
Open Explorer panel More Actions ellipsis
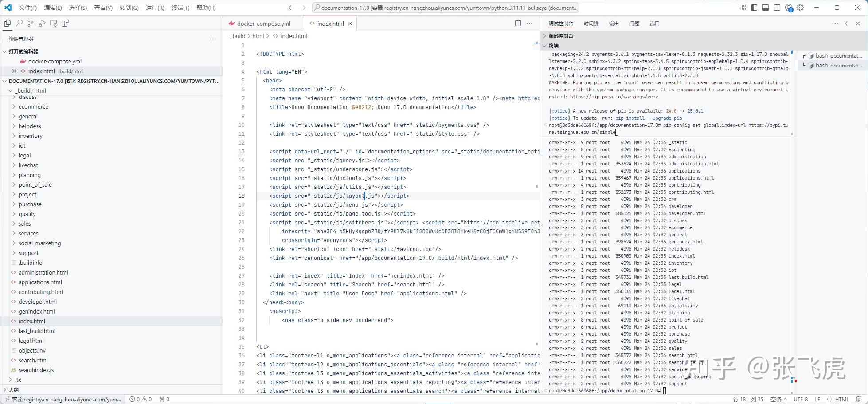coord(213,39)
